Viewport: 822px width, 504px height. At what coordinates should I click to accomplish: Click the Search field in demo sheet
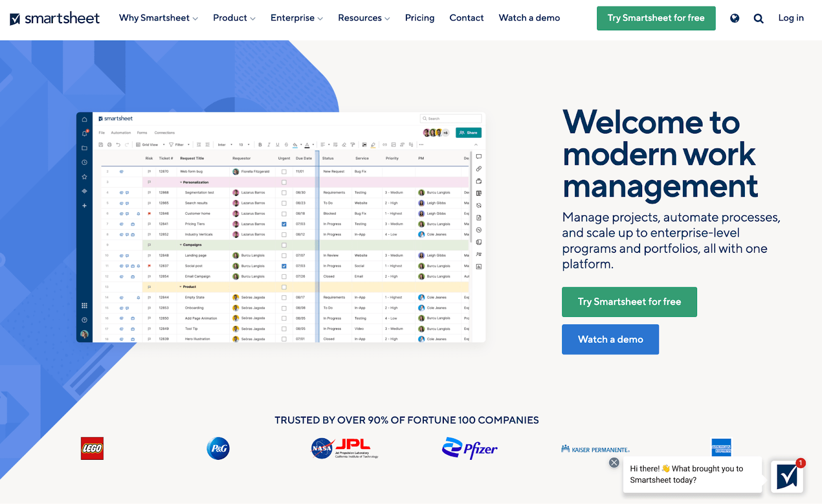pos(451,119)
